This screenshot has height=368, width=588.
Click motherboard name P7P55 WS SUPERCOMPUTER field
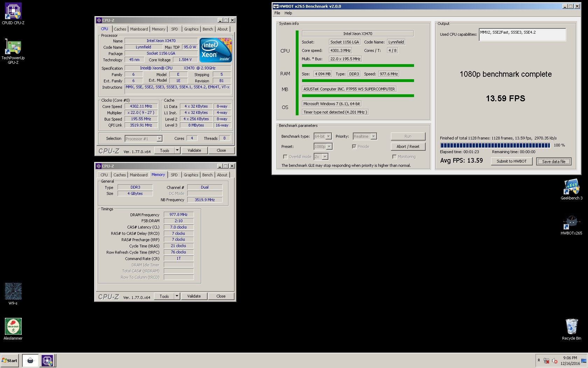point(349,89)
